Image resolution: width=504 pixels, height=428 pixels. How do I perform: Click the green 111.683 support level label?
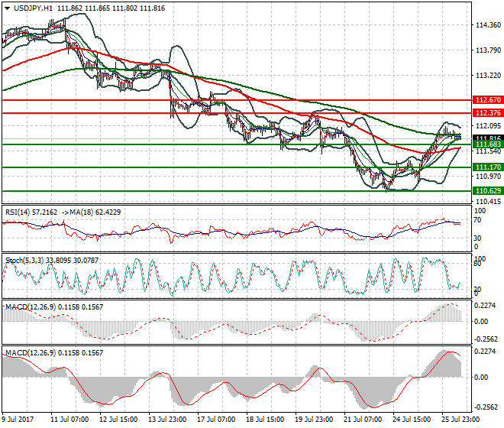tap(488, 144)
